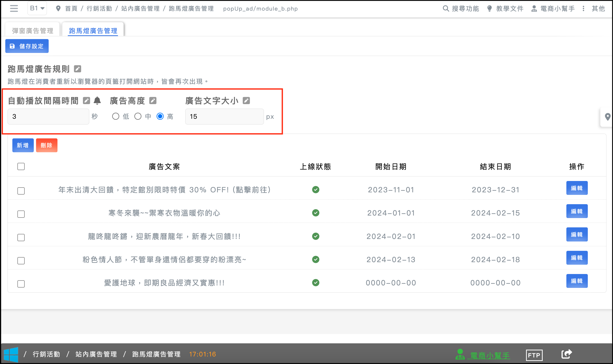The height and width of the screenshot is (364, 613).
Task: Click the 廣告文字大小 px input field
Action: point(224,116)
